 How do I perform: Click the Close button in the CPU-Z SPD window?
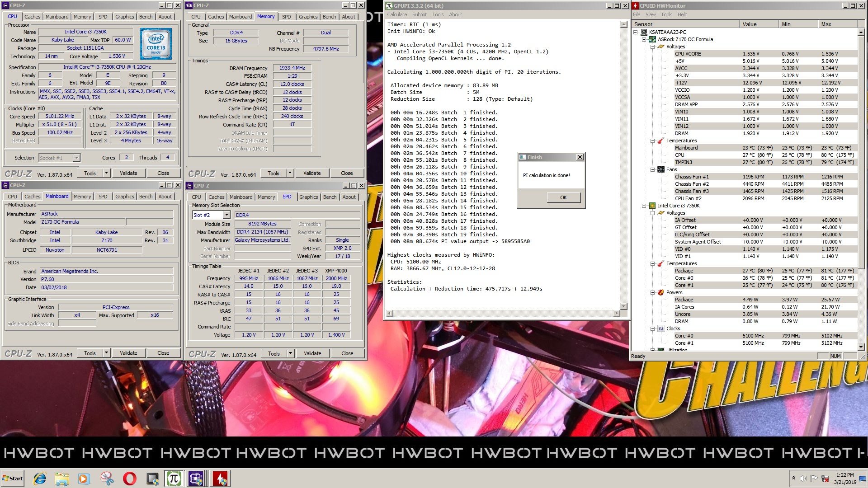pos(347,353)
